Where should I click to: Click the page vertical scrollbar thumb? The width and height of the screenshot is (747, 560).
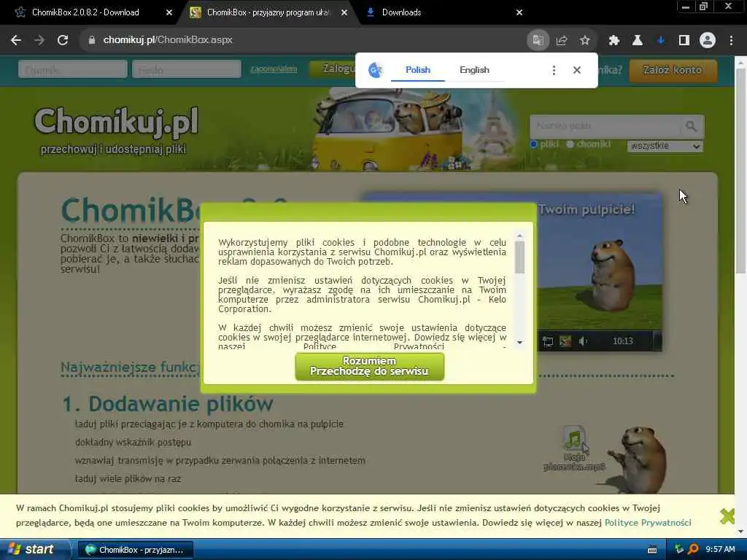tap(740, 171)
